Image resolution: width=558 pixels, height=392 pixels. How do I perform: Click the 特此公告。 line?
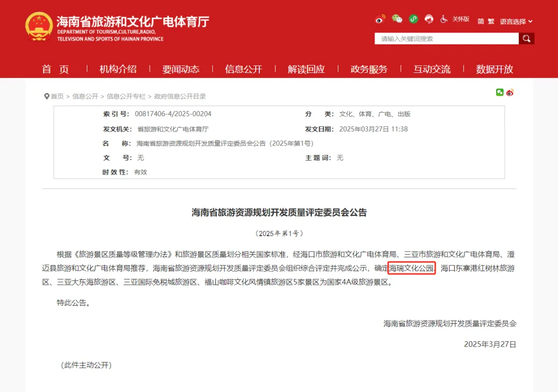pos(75,303)
